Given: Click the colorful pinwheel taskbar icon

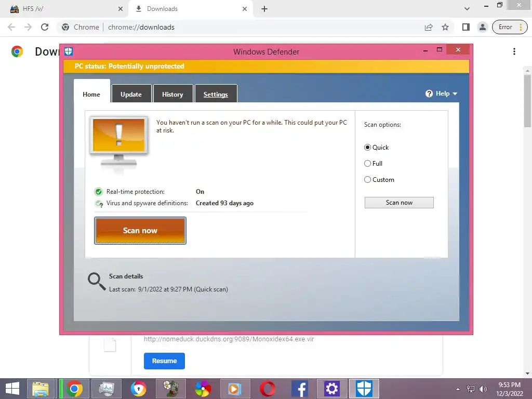Looking at the screenshot, I should pos(203,389).
